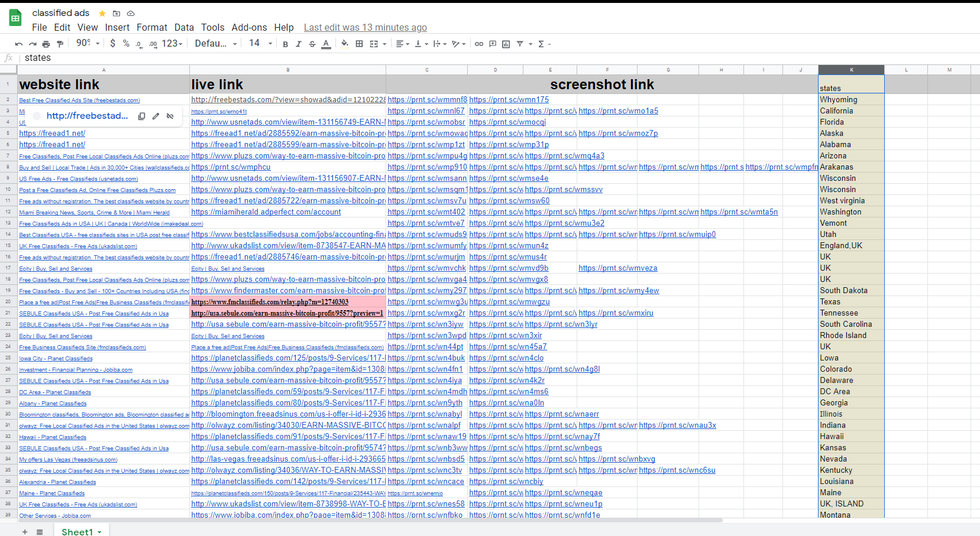
Task: Open the font family dropdown
Action: [215, 43]
